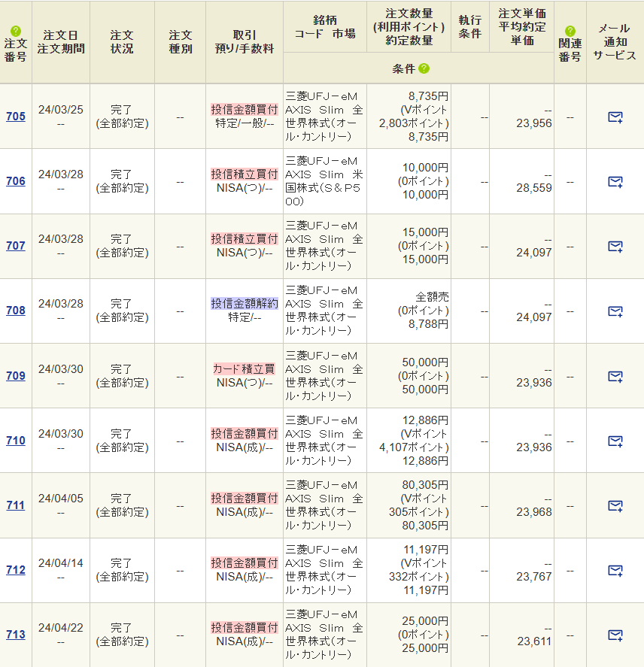644x667 pixels.
Task: Click the 全額売 quantity text in order 708
Action: point(432,297)
